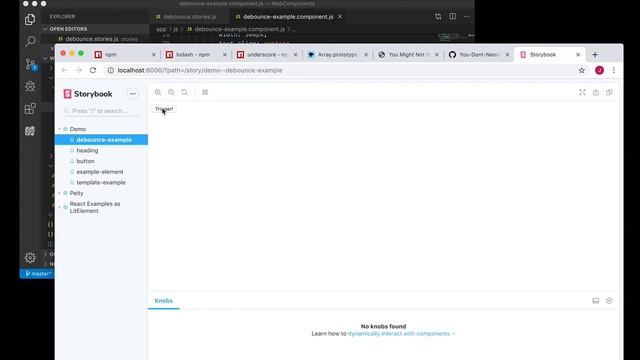Click the browser Forward arrow
Image resolution: width=640 pixels, height=360 pixels.
pyautogui.click(x=78, y=70)
